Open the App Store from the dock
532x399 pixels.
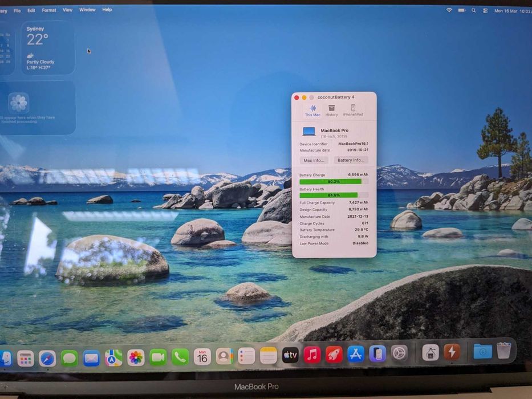click(356, 354)
